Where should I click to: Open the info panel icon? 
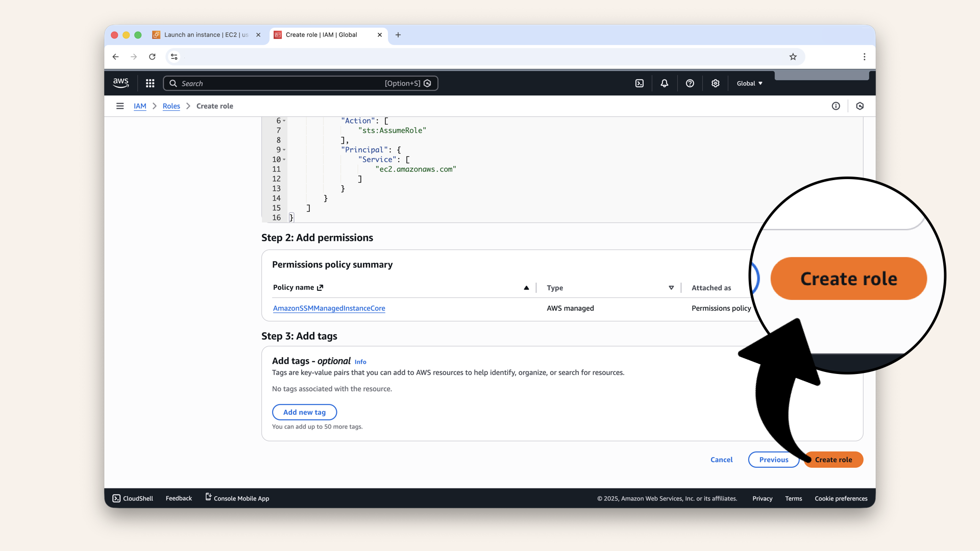[836, 106]
